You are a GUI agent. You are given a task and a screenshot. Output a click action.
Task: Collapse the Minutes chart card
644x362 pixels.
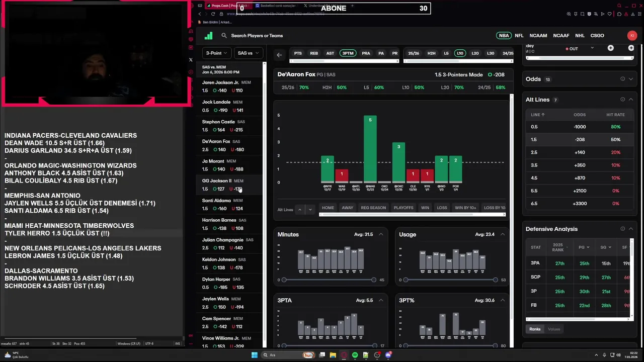(381, 234)
